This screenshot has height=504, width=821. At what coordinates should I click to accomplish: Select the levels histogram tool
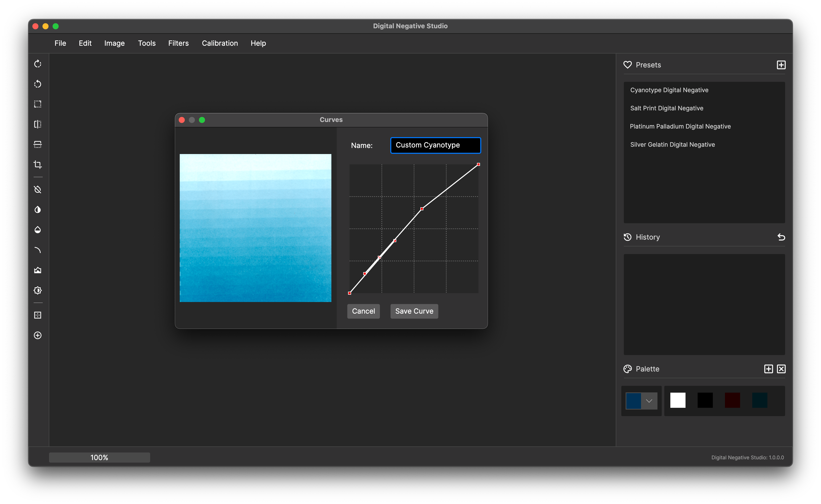(38, 270)
